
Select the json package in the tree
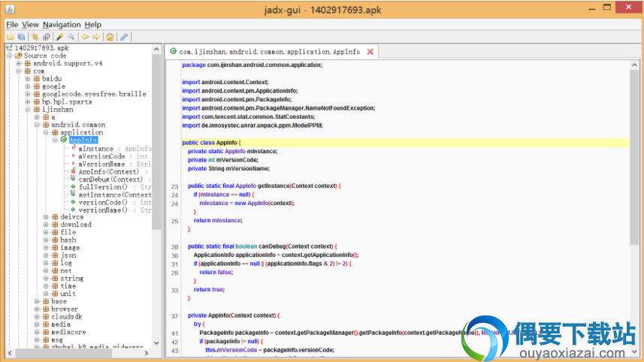68,255
